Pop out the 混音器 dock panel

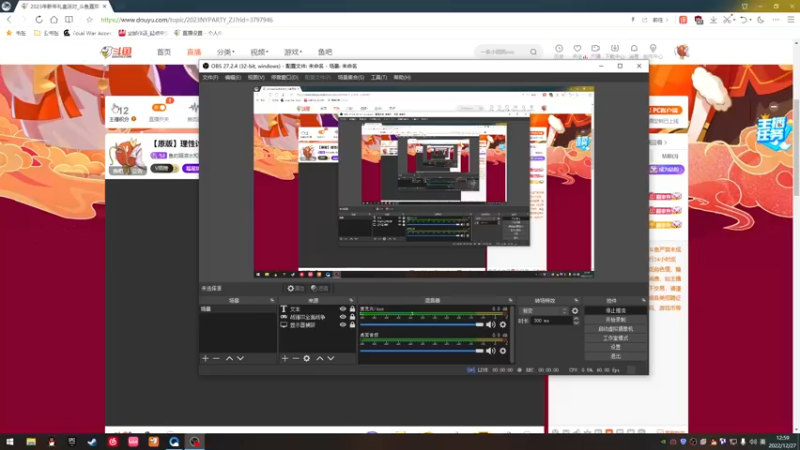point(510,300)
